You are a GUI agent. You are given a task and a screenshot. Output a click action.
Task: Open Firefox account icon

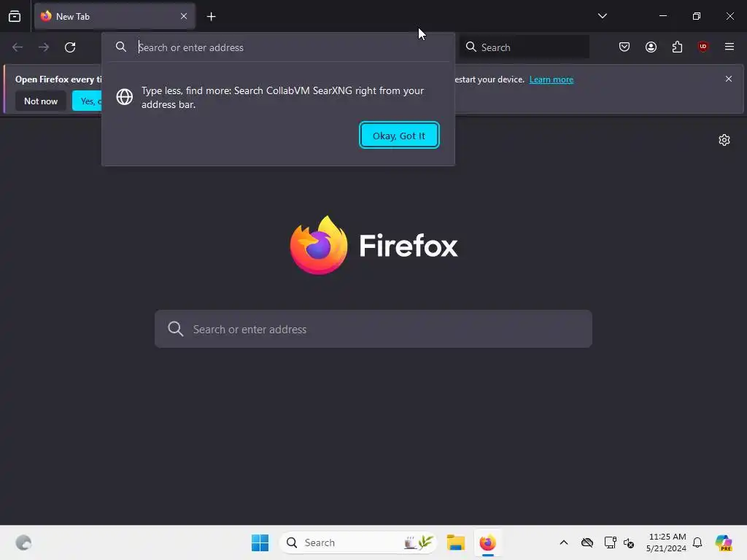tap(651, 47)
